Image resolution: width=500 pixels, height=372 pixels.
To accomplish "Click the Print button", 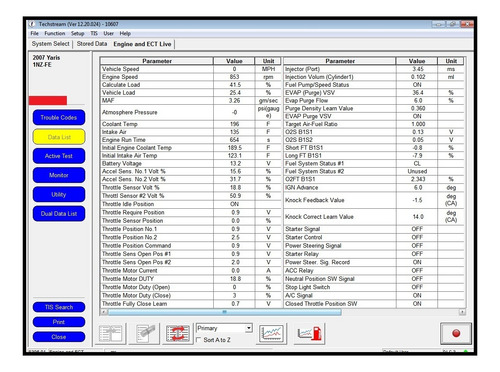I will click(x=59, y=322).
